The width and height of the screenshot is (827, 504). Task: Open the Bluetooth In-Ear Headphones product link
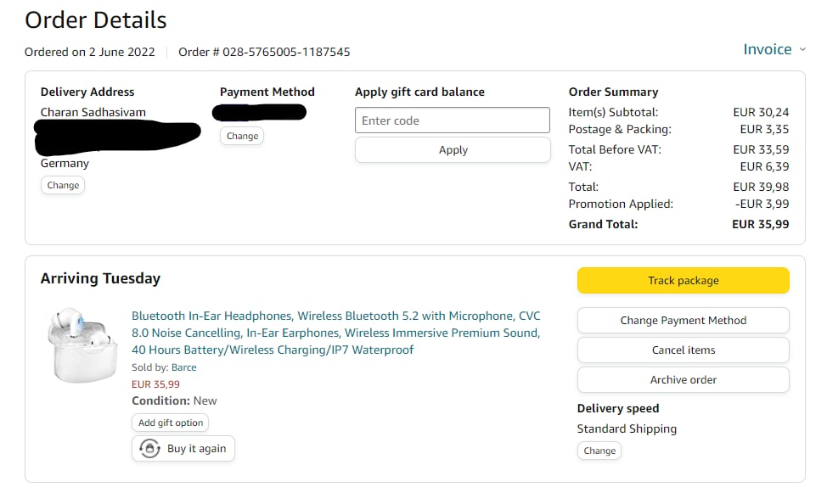[335, 333]
